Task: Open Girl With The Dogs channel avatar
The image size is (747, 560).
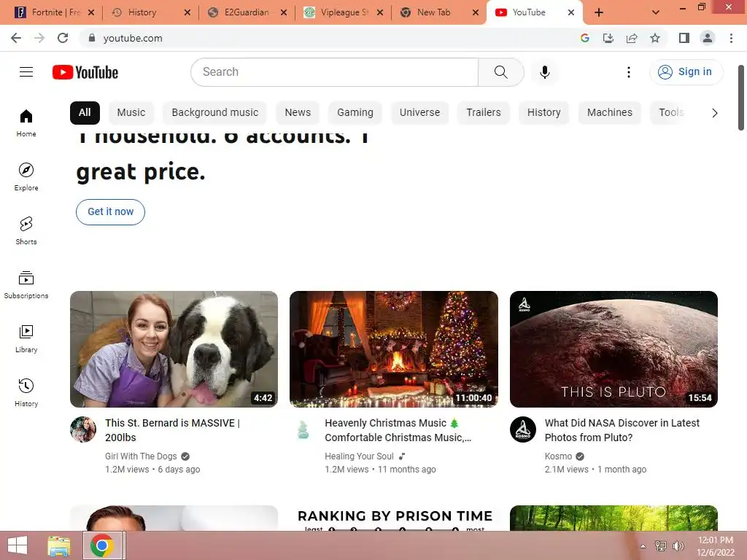Action: [83, 429]
